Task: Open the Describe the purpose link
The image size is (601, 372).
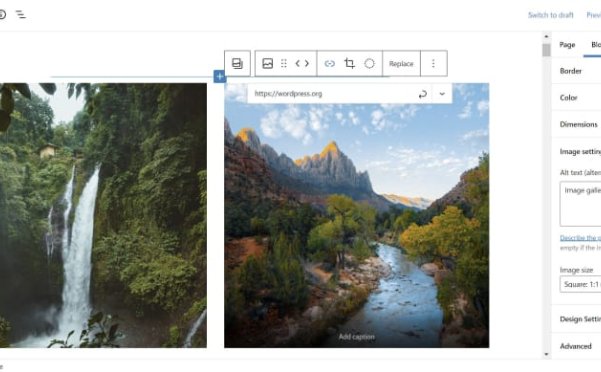Action: point(580,238)
